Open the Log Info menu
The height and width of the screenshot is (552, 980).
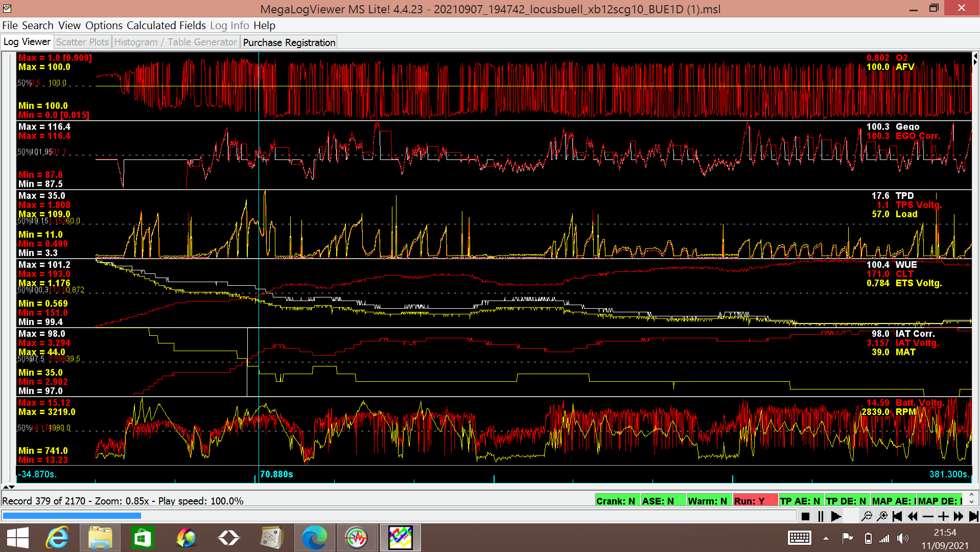229,26
